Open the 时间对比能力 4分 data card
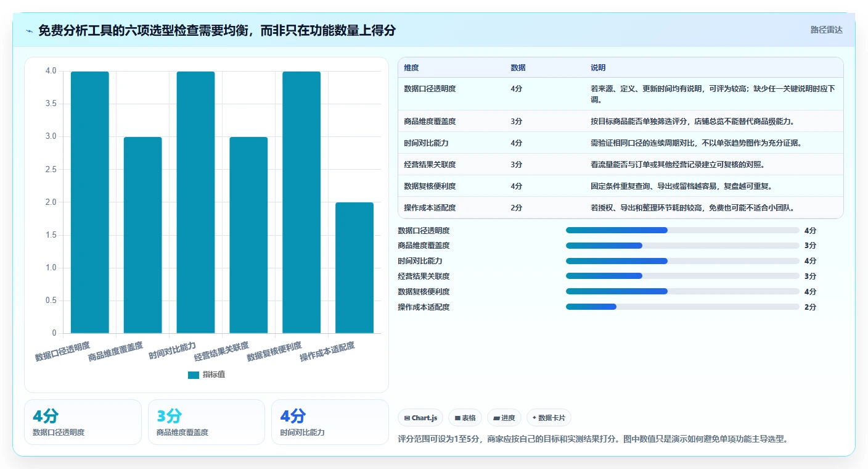 click(x=330, y=422)
